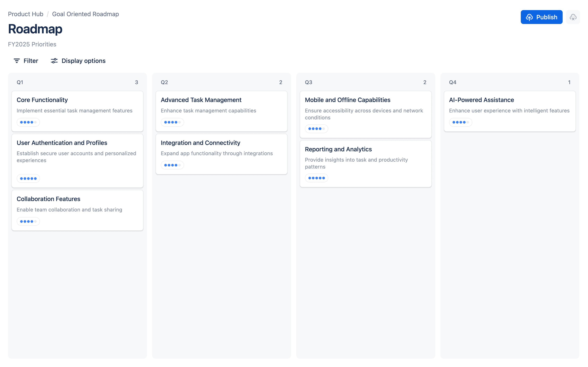Screen dimensions: 588x367
Task: Click the Q4 column header
Action: point(453,82)
